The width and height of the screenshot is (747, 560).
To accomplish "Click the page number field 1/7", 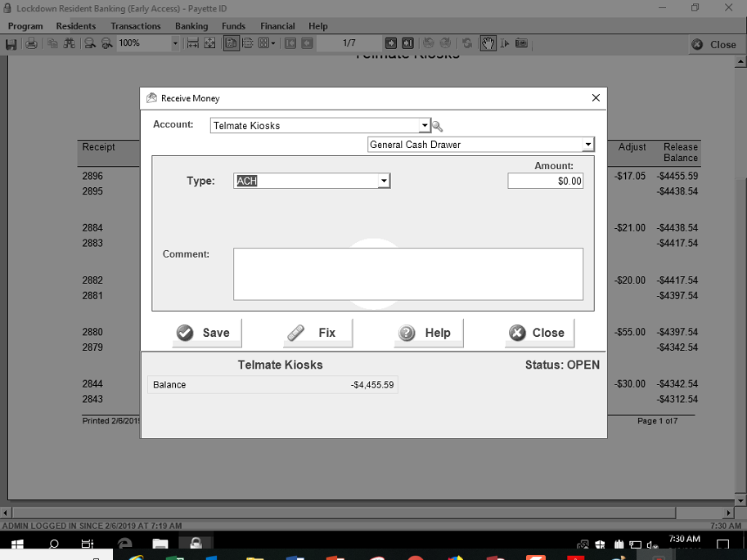I will (349, 43).
